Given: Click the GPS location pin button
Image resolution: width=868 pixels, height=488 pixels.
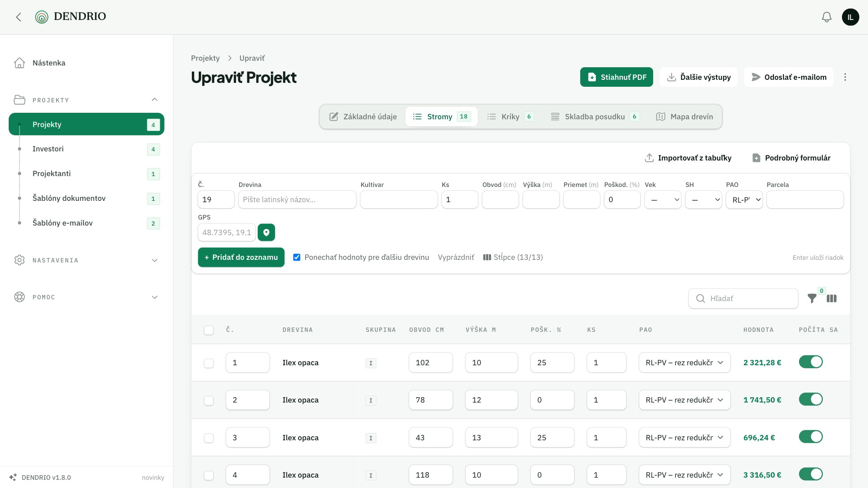Looking at the screenshot, I should 266,233.
